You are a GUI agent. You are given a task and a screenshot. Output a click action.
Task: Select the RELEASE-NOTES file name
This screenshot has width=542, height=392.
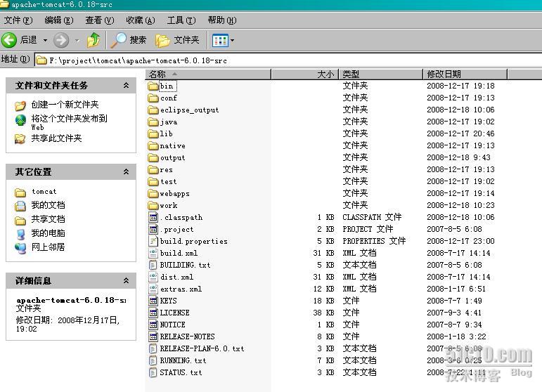188,337
